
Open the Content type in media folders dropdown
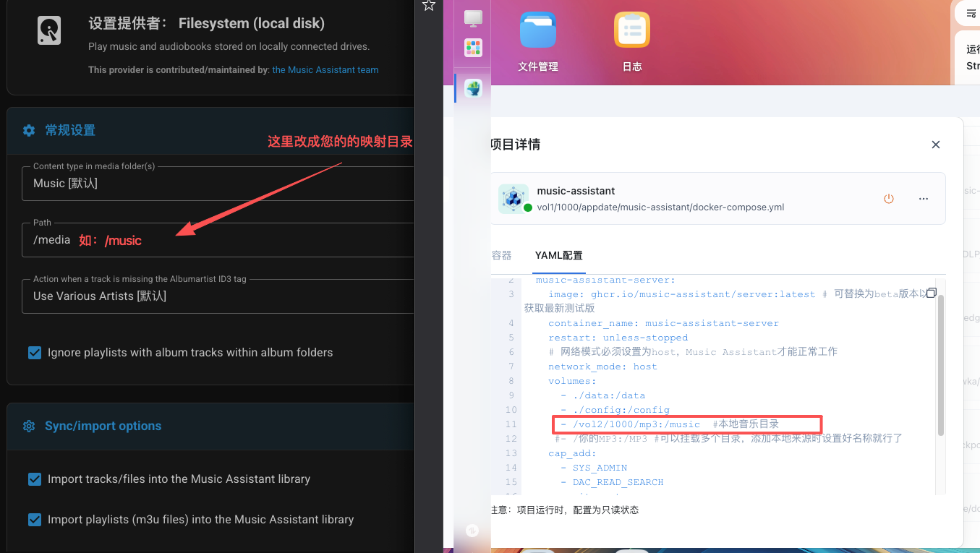[210, 183]
